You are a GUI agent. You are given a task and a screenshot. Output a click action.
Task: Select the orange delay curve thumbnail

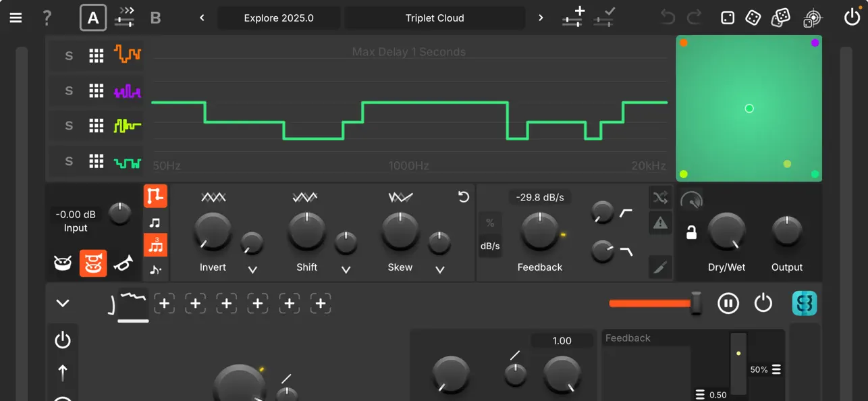pyautogui.click(x=128, y=54)
